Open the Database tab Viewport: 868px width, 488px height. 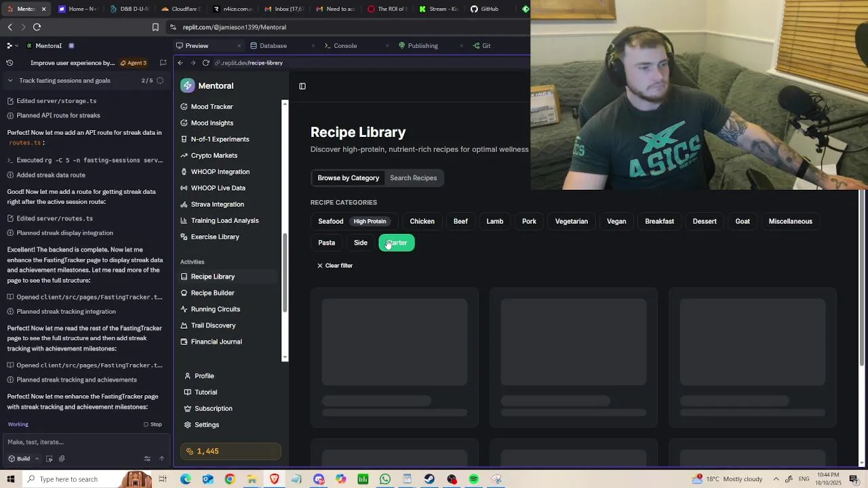(273, 45)
